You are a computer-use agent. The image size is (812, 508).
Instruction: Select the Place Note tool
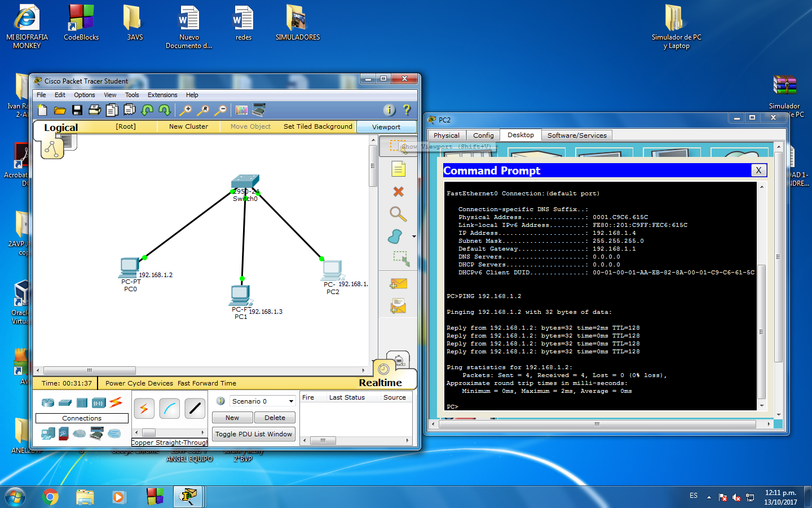pyautogui.click(x=399, y=168)
